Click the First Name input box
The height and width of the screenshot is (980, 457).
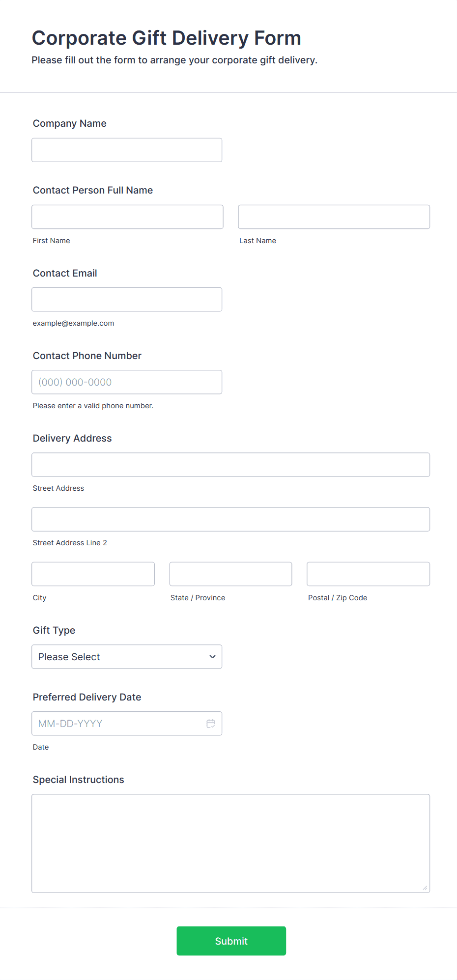[127, 217]
